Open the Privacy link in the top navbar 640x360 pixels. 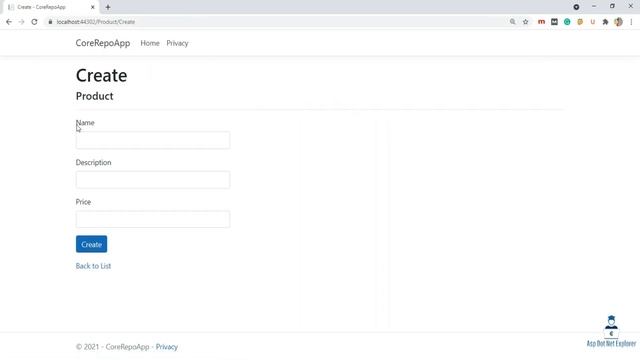[177, 43]
